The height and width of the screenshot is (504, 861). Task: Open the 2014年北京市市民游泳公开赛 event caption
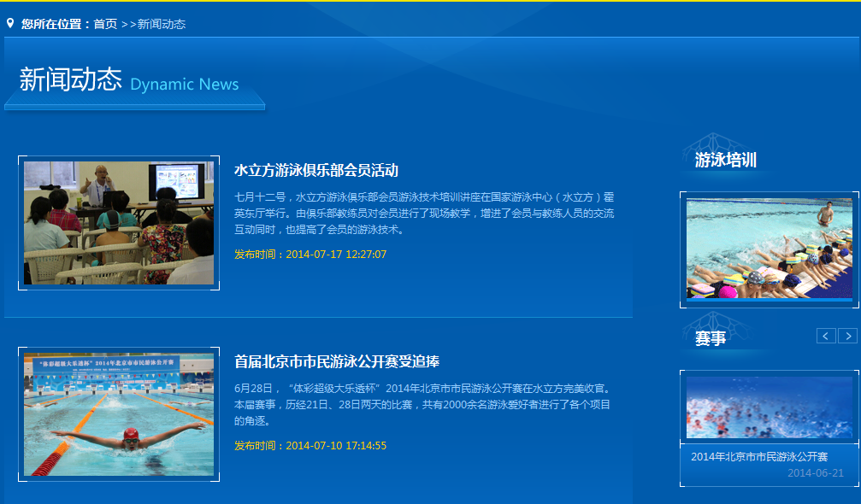(759, 457)
